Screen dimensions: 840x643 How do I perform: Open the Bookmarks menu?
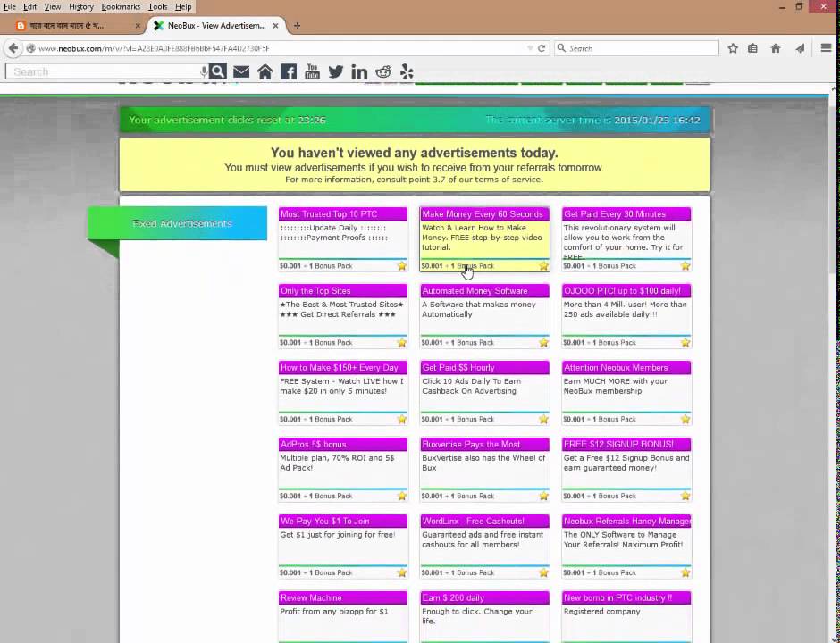click(121, 7)
